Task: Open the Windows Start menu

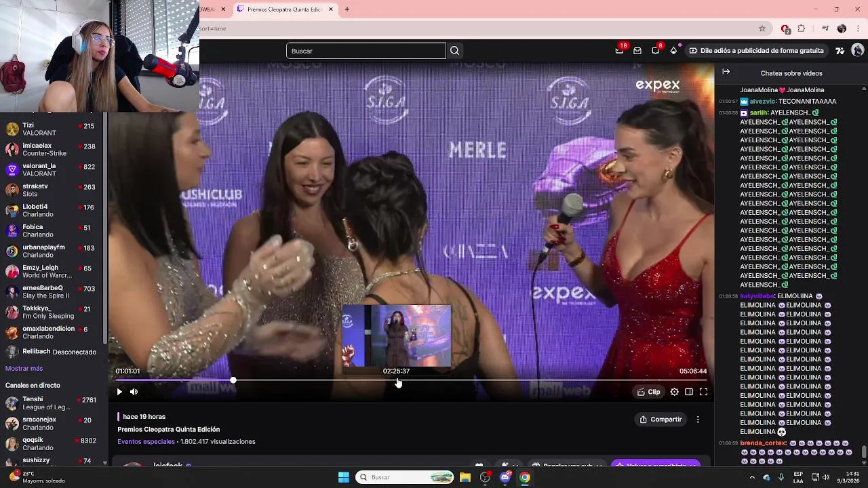Action: (x=344, y=477)
